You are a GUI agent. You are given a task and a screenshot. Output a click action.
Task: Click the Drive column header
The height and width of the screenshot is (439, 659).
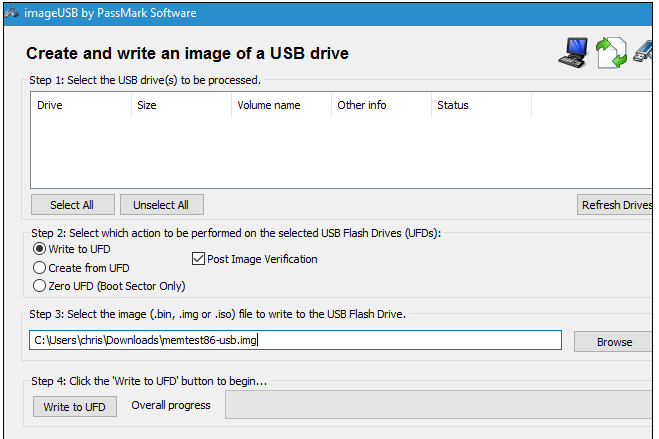pyautogui.click(x=81, y=105)
